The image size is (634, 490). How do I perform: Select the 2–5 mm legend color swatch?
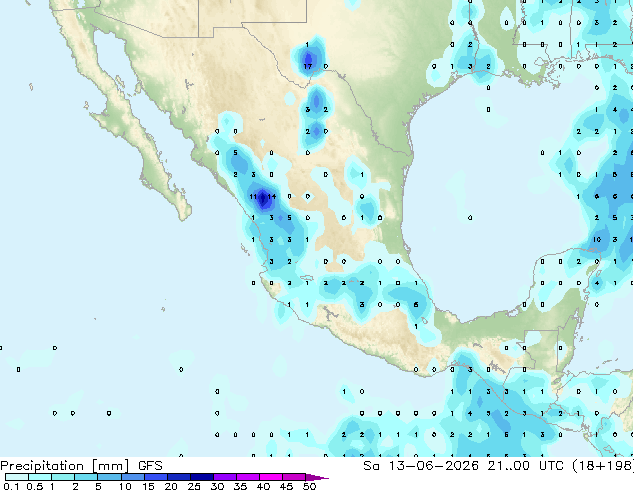(86, 477)
